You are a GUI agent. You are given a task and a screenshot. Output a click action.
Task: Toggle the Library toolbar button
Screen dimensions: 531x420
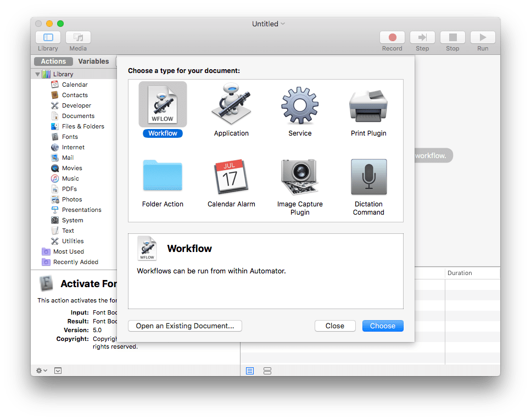tap(48, 37)
